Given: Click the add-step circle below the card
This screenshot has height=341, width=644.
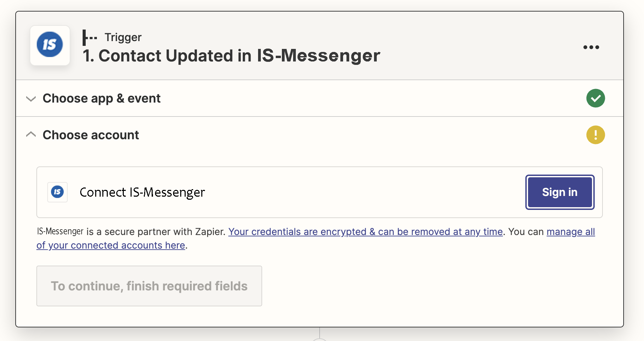Looking at the screenshot, I should pyautogui.click(x=320, y=339).
